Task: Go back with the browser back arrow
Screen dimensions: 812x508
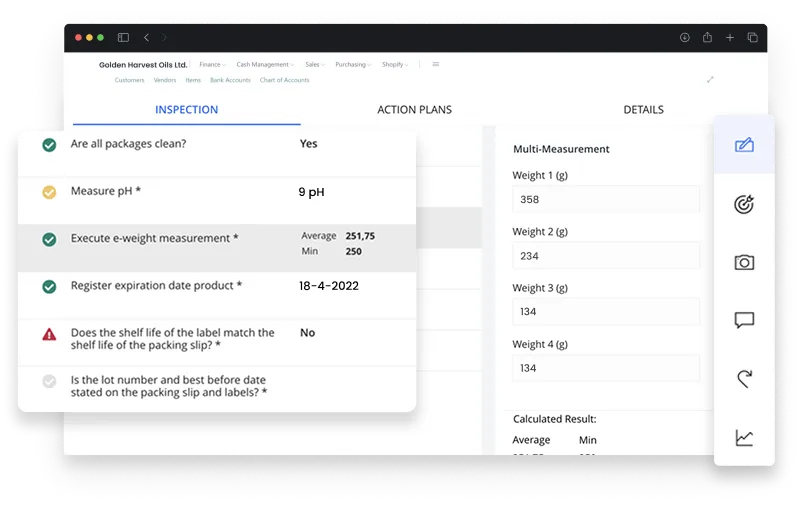Action: point(147,37)
